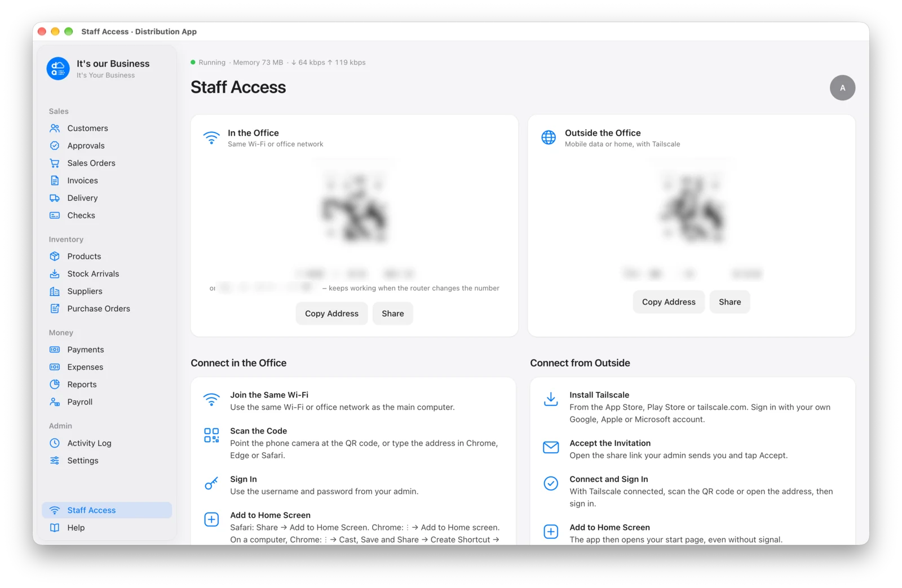Click the 'Running' status text
The image size is (902, 588).
point(212,63)
